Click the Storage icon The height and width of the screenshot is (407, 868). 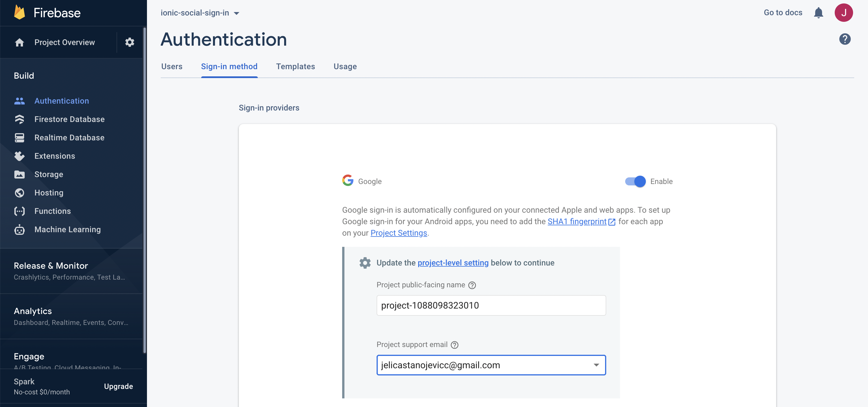(x=20, y=174)
